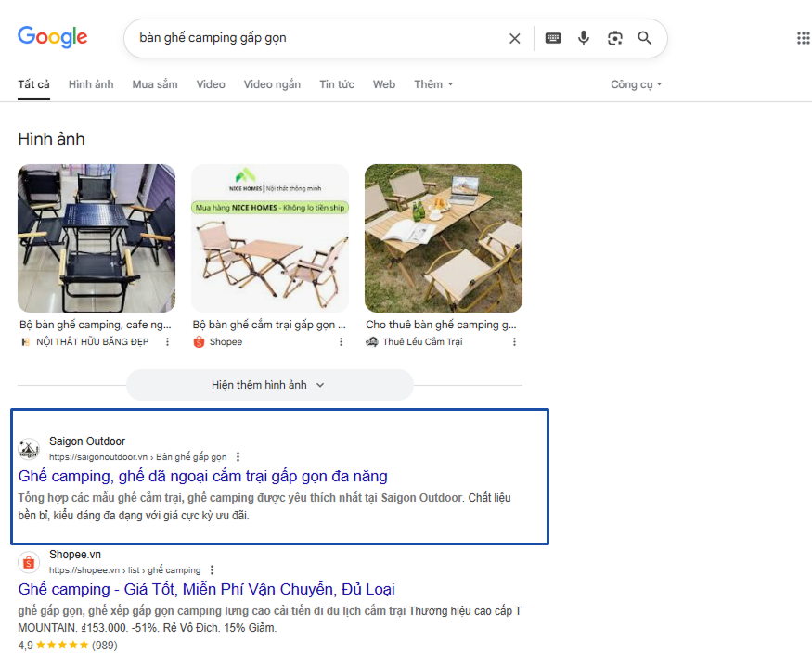812x665 pixels.
Task: Open the outdoor camping table thumbnail
Action: pos(444,238)
